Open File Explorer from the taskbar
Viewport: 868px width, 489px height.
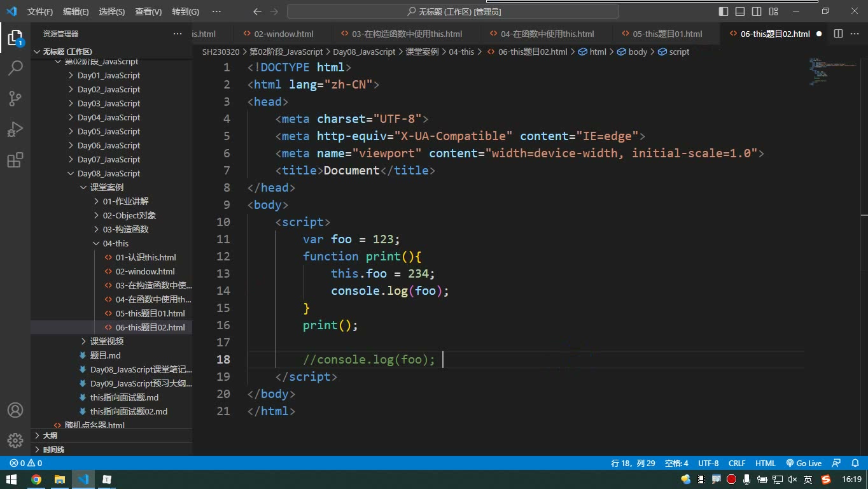coord(60,479)
